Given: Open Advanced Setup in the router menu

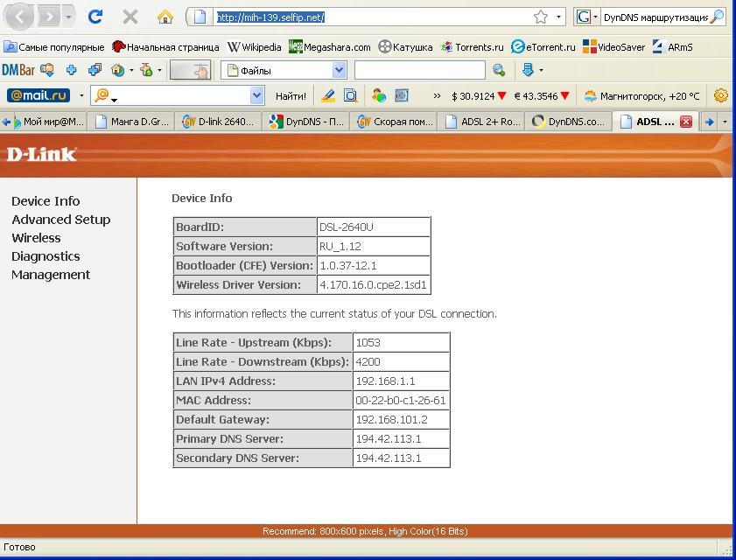Looking at the screenshot, I should tap(61, 220).
